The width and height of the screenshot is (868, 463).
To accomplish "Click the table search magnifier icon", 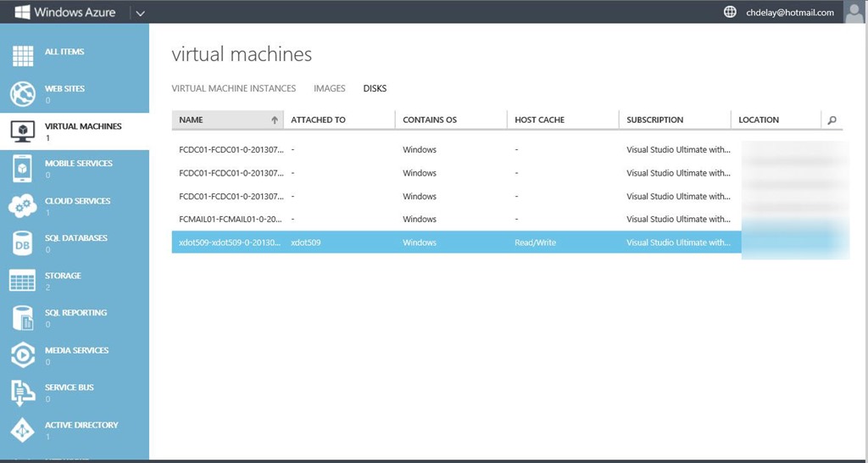I will 832,120.
